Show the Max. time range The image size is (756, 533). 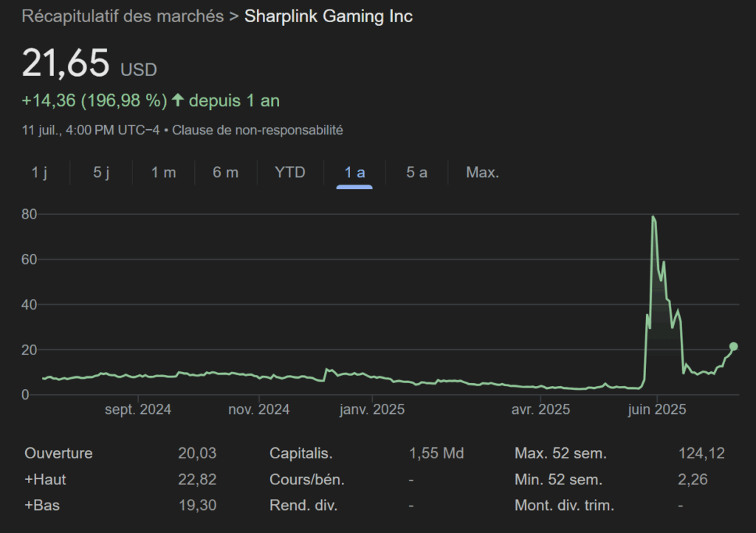click(482, 173)
